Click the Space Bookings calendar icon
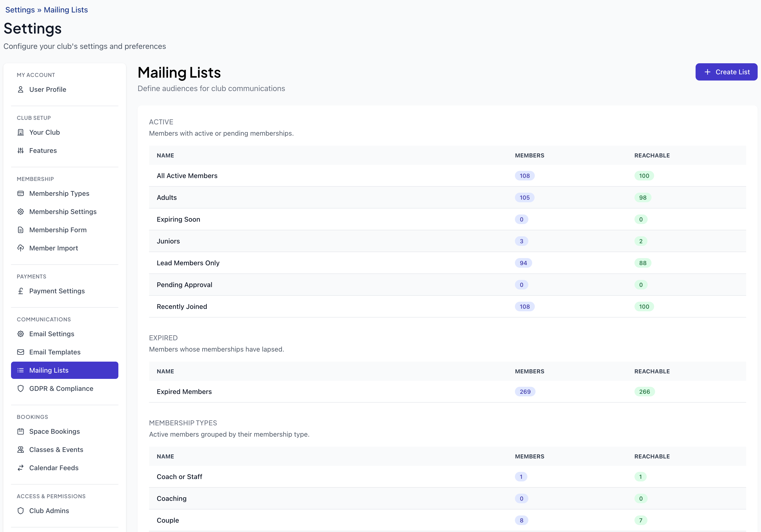The height and width of the screenshot is (532, 761). [x=21, y=431]
